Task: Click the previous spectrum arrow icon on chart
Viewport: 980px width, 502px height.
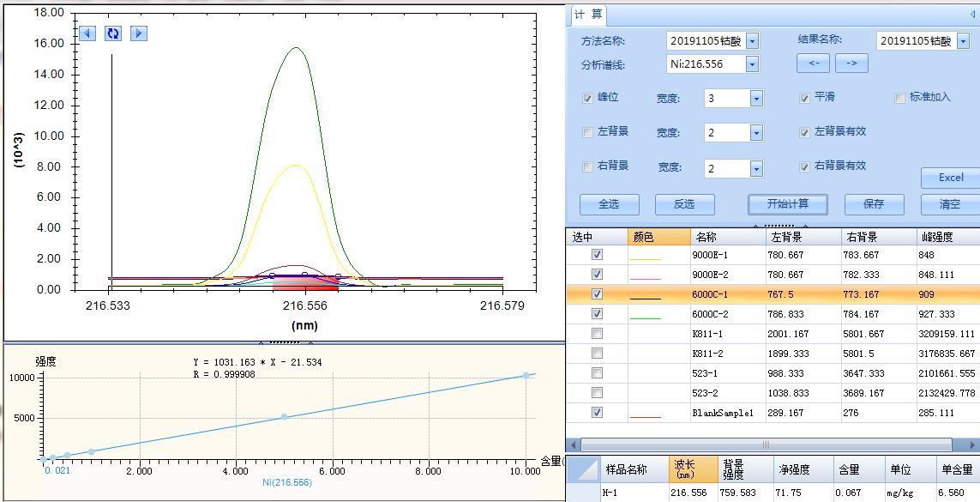Action: (87, 33)
